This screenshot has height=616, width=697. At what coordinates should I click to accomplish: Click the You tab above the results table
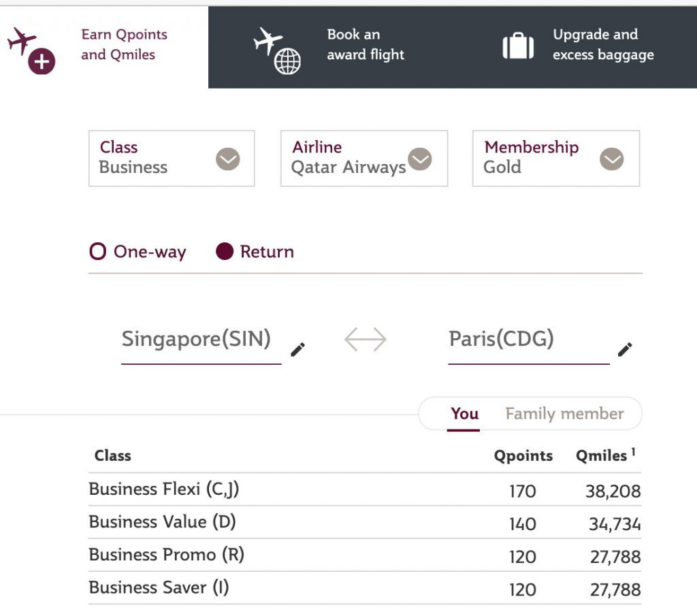click(464, 413)
